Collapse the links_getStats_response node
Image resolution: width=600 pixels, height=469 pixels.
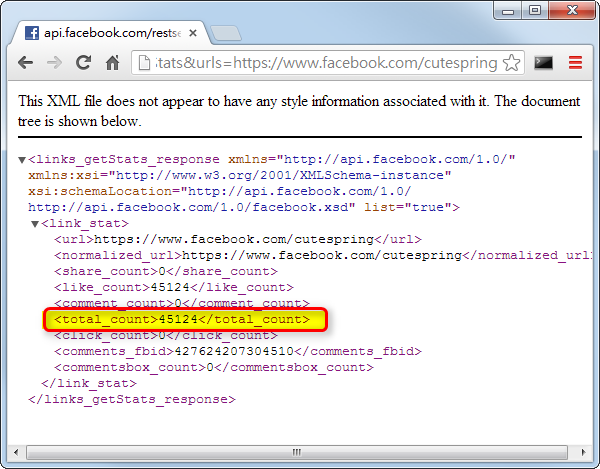[22, 160]
